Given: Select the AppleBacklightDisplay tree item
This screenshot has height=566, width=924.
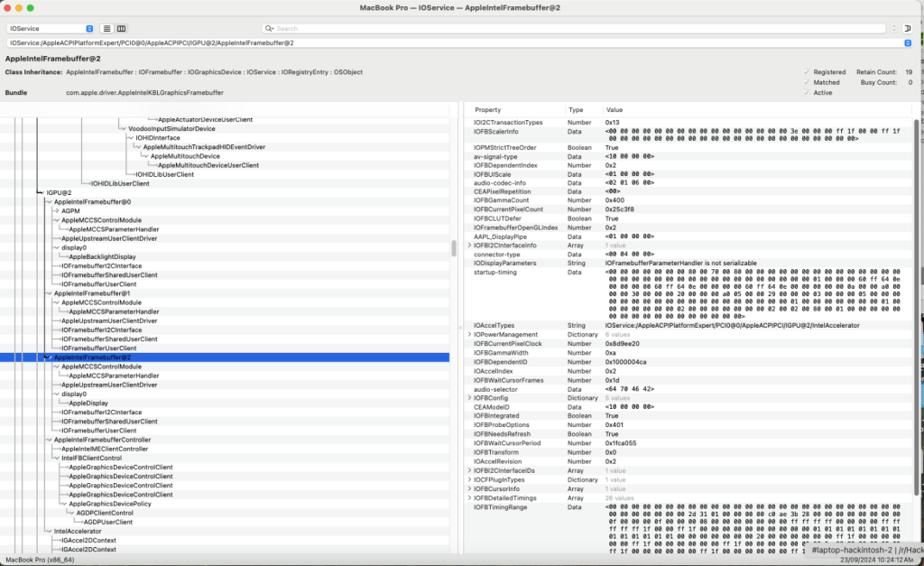Looking at the screenshot, I should [102, 256].
